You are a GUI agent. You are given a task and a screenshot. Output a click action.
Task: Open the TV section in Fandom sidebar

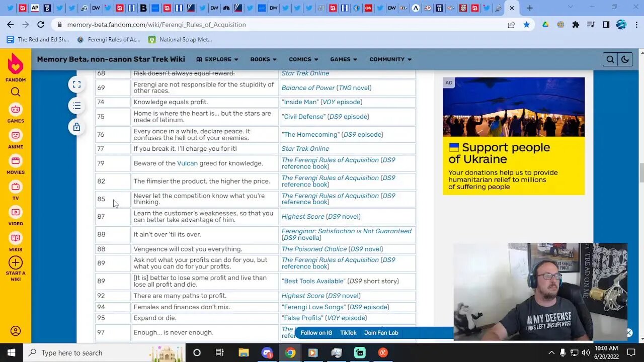coord(16,191)
